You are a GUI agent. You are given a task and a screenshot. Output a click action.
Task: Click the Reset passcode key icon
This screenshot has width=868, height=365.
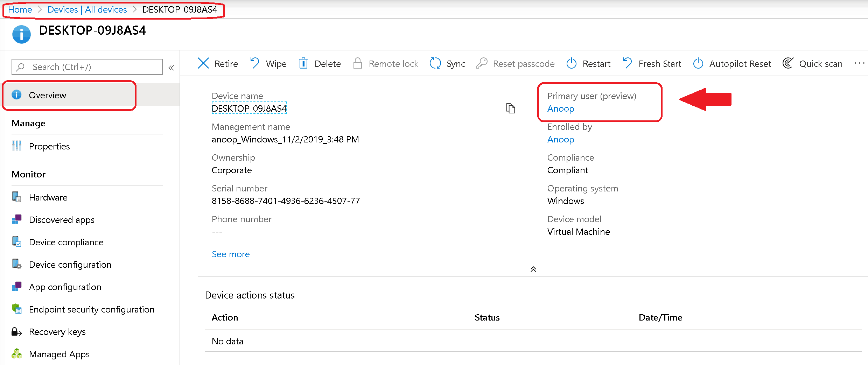tap(482, 63)
